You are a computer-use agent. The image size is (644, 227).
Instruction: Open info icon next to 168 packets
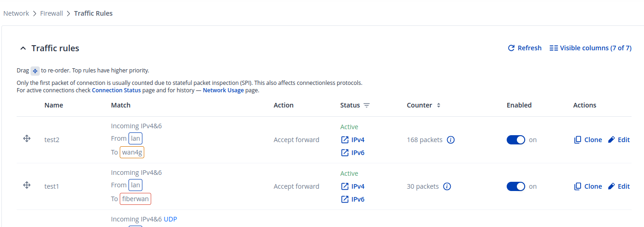451,140
